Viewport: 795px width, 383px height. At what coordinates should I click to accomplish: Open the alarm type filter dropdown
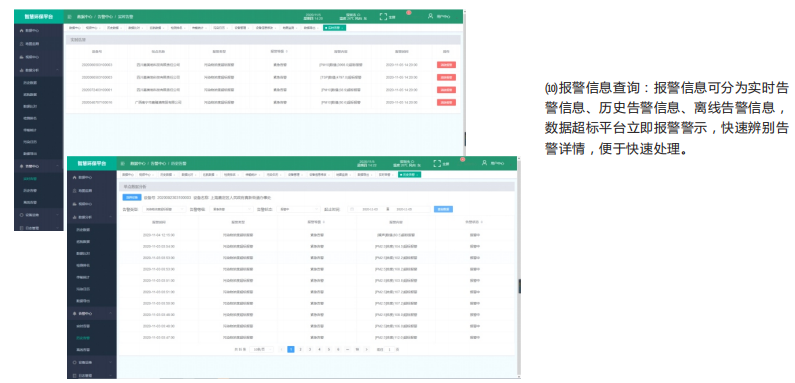click(x=165, y=209)
